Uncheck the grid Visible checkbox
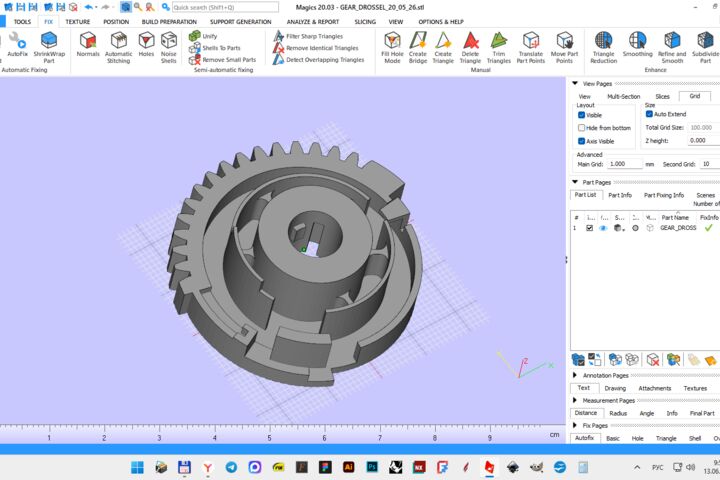 [x=581, y=115]
